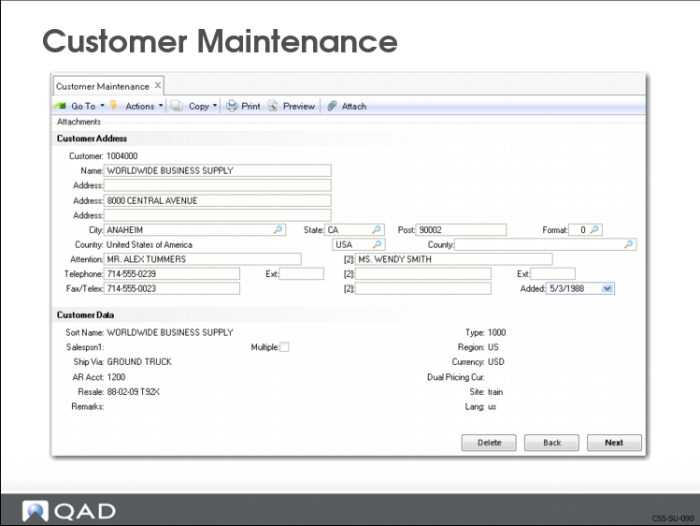This screenshot has width=700, height=526.
Task: Click the Next button
Action: (x=614, y=443)
